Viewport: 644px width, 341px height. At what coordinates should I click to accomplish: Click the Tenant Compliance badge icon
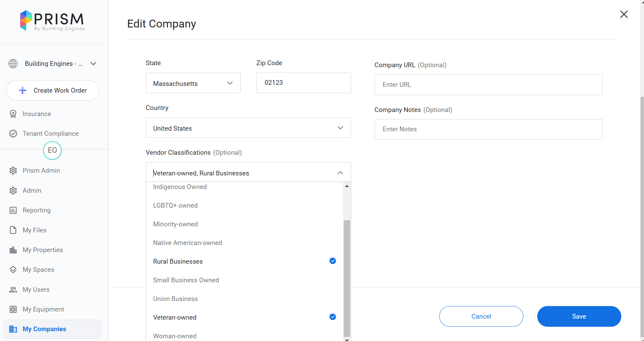13,134
